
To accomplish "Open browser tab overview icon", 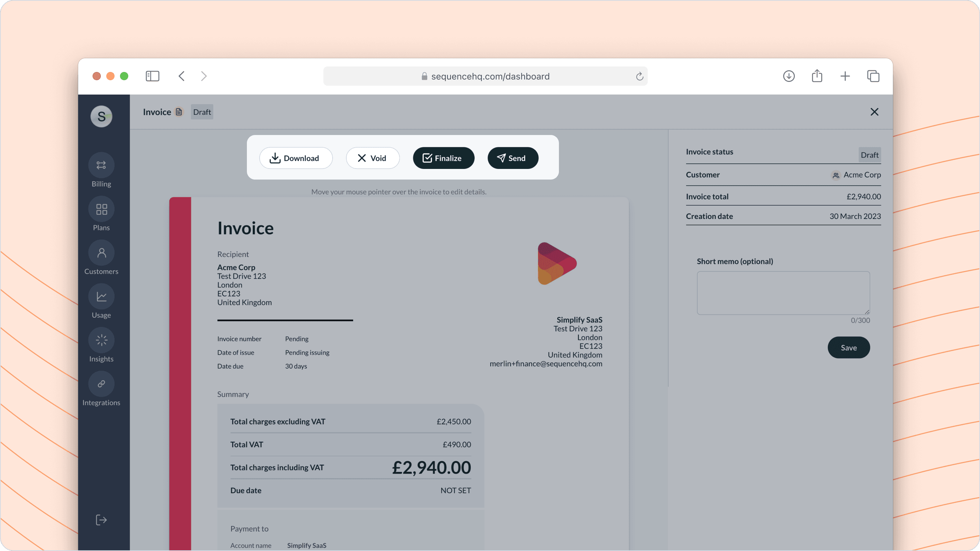I will point(873,76).
